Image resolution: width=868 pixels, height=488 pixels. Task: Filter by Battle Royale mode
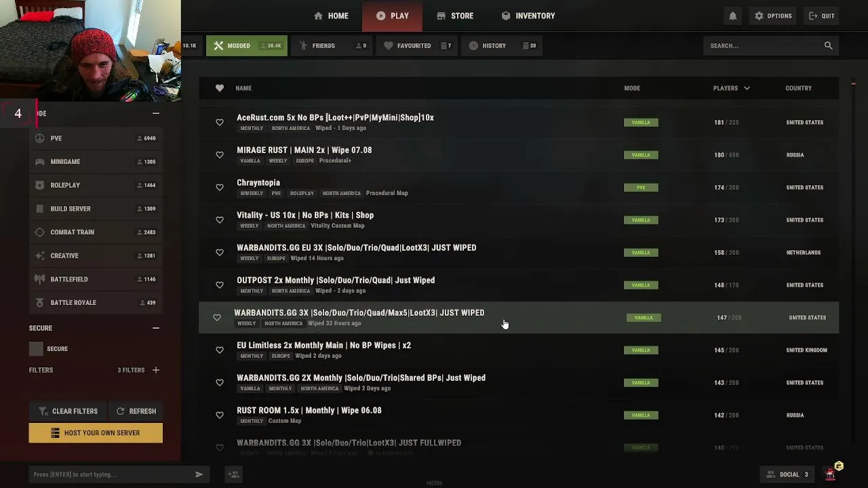(96, 303)
